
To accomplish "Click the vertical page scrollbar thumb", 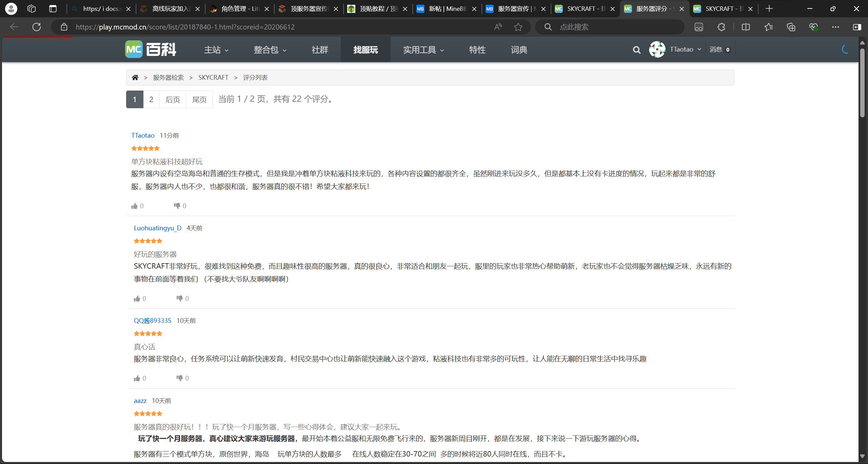I will 862,83.
